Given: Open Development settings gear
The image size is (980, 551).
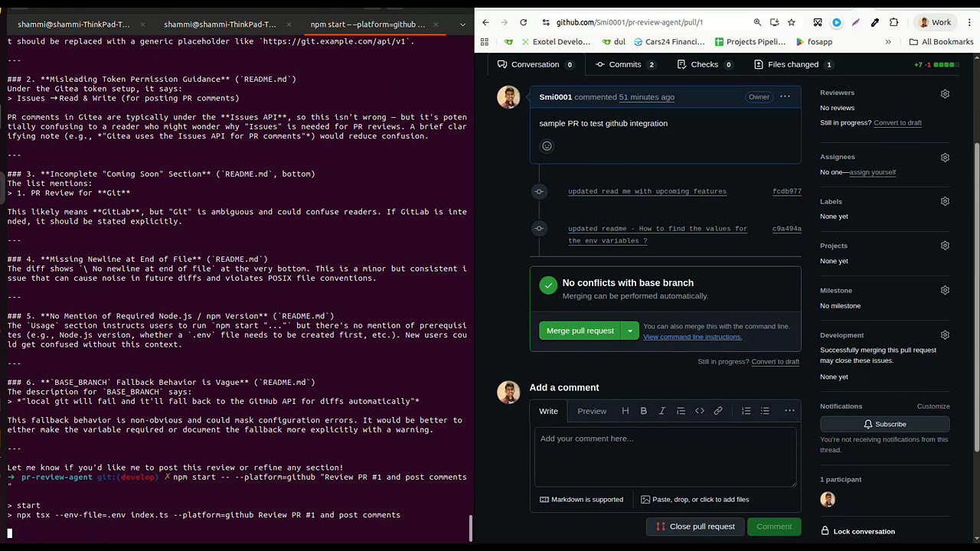Looking at the screenshot, I should tap(945, 334).
